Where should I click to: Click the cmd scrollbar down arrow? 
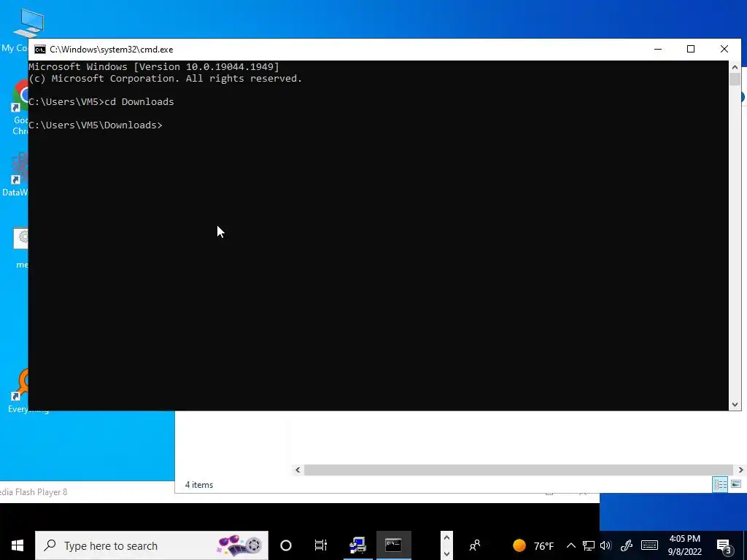point(735,405)
